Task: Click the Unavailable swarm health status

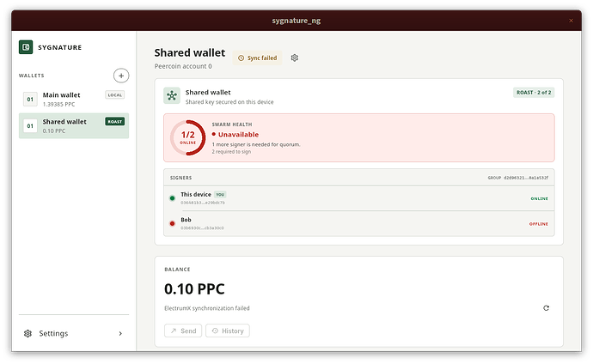Action: point(235,135)
